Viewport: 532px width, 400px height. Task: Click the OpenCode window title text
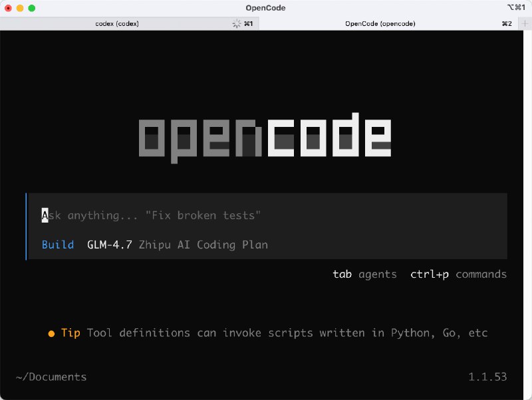point(265,8)
